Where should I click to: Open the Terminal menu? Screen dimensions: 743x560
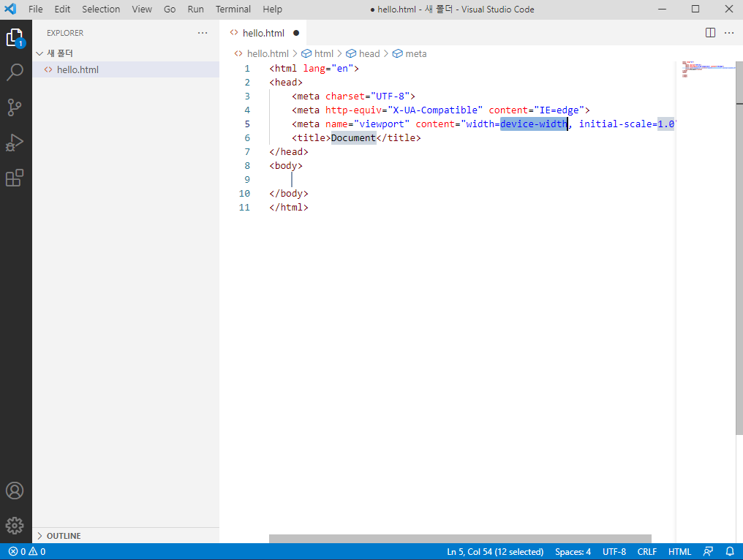(x=233, y=9)
